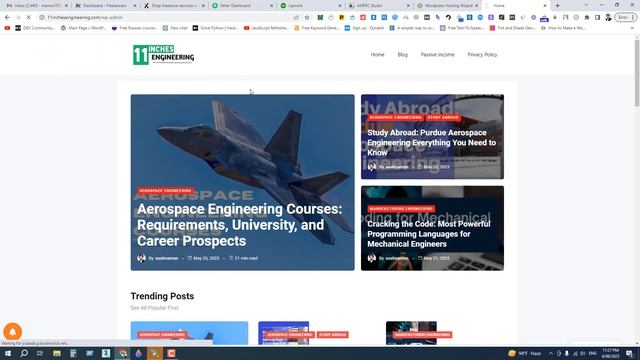Open the Windows Start menu
640x360 pixels.
[x=8, y=353]
